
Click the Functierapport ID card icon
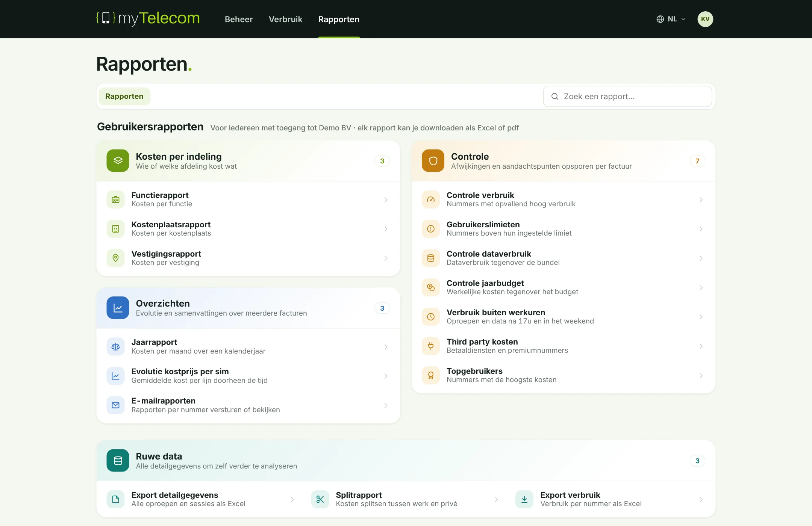pos(115,200)
